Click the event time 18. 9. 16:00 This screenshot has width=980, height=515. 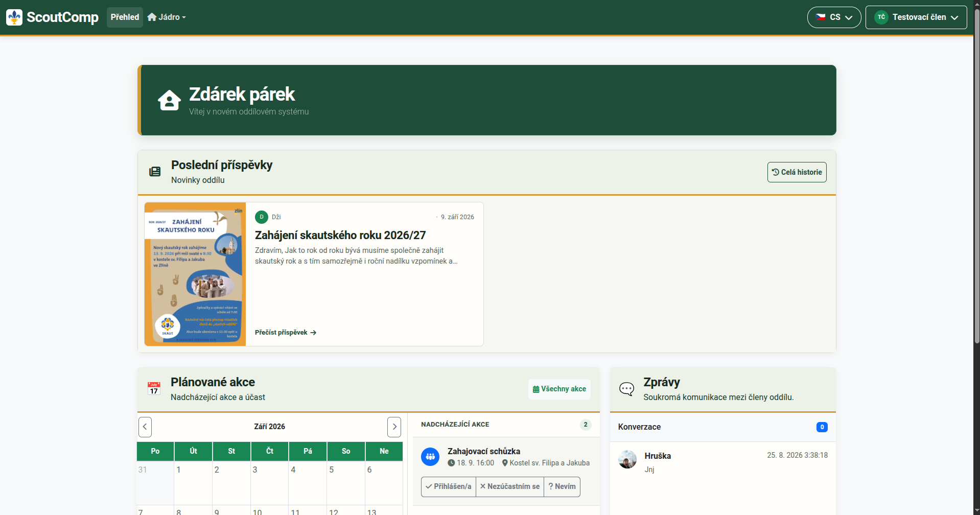(471, 463)
